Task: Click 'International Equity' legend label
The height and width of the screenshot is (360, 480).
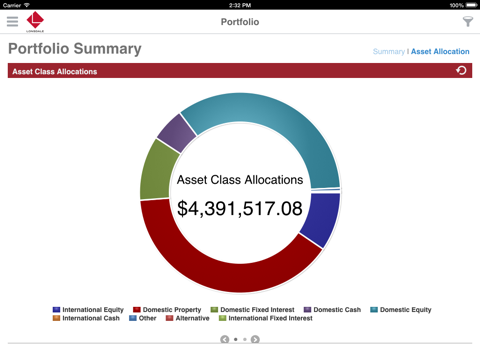Action: point(93,310)
